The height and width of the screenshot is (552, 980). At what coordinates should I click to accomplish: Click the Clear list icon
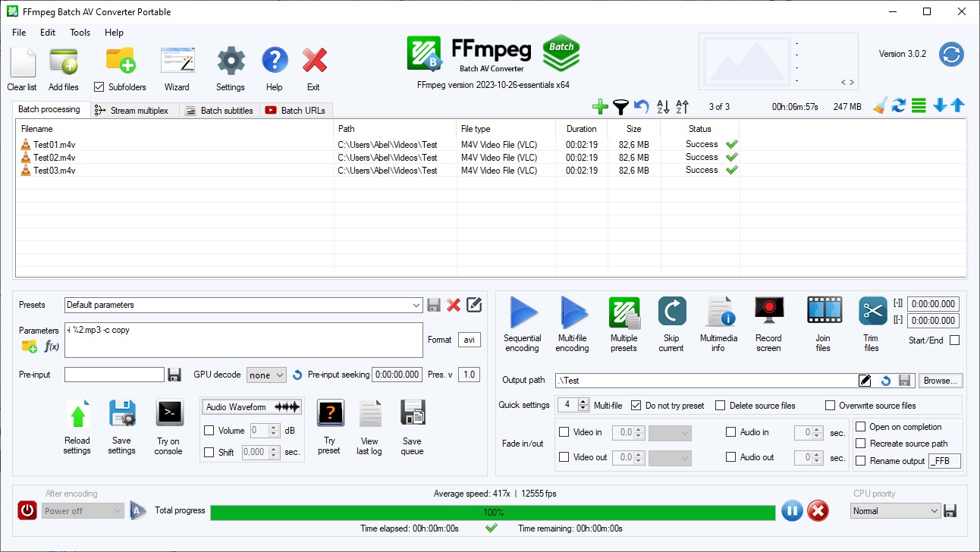tap(22, 62)
